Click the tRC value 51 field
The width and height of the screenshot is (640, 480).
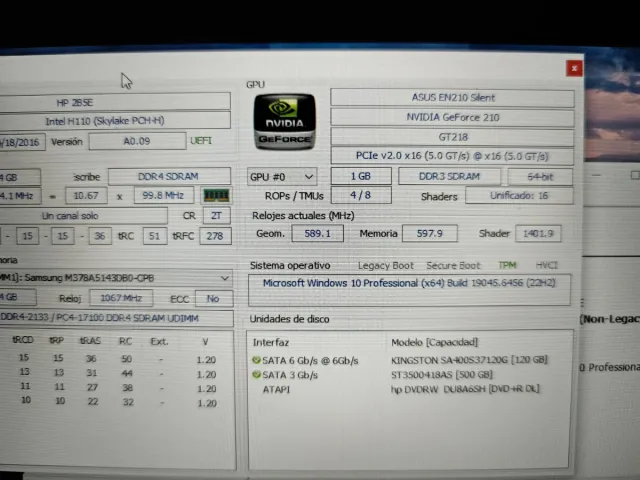click(x=155, y=236)
